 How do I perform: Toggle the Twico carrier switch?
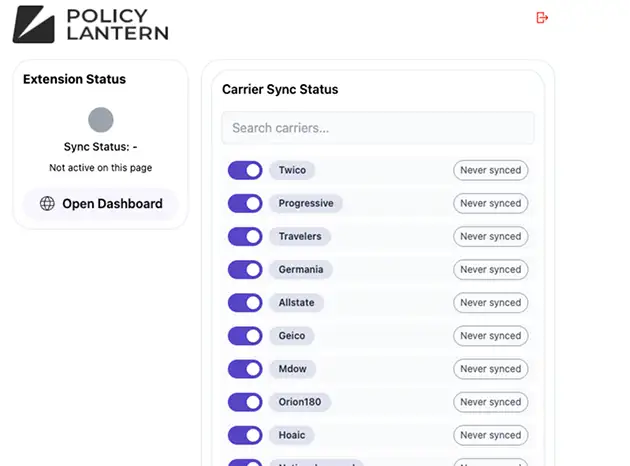tap(245, 170)
